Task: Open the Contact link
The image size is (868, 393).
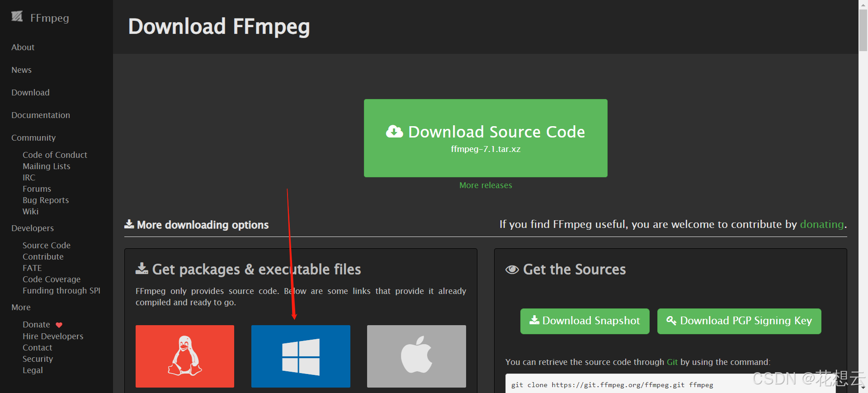Action: tap(38, 348)
